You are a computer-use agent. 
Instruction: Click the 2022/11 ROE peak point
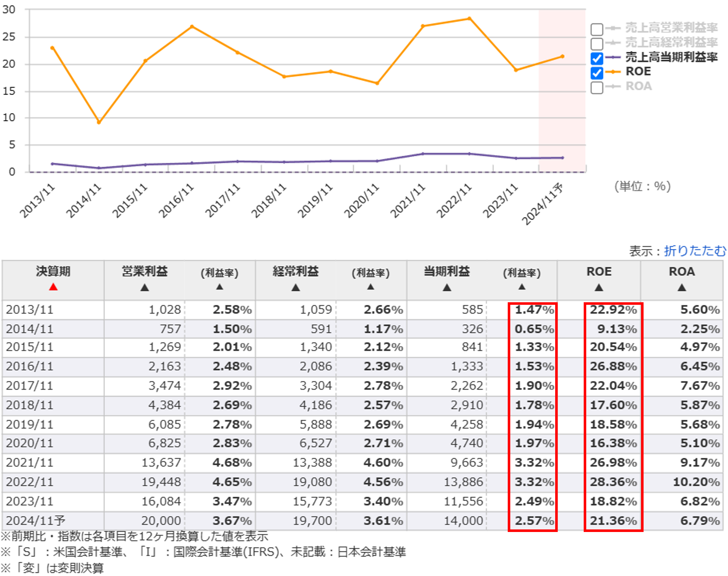click(469, 19)
